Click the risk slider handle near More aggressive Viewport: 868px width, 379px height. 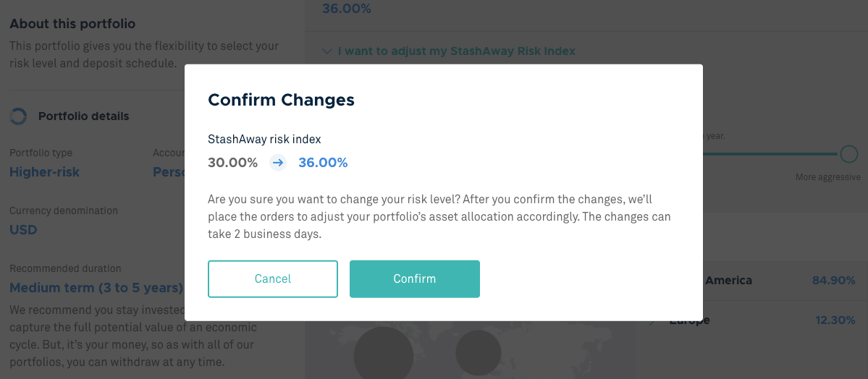848,154
